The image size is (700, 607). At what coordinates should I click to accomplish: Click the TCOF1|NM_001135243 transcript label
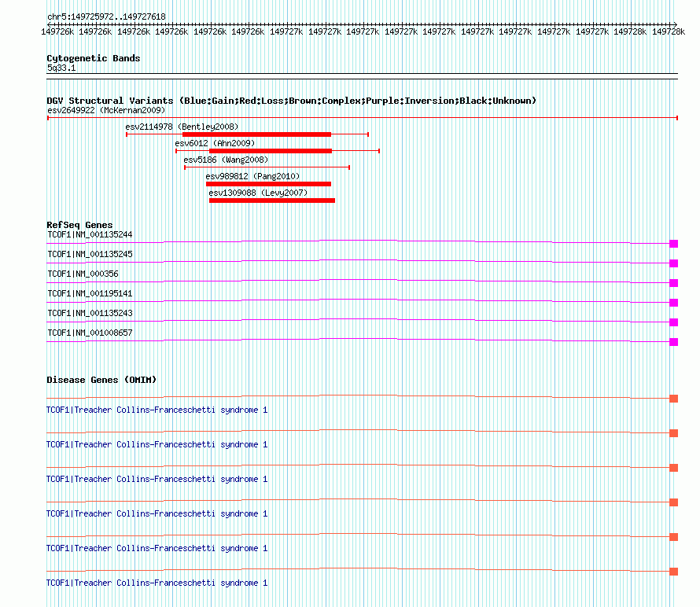coord(90,313)
